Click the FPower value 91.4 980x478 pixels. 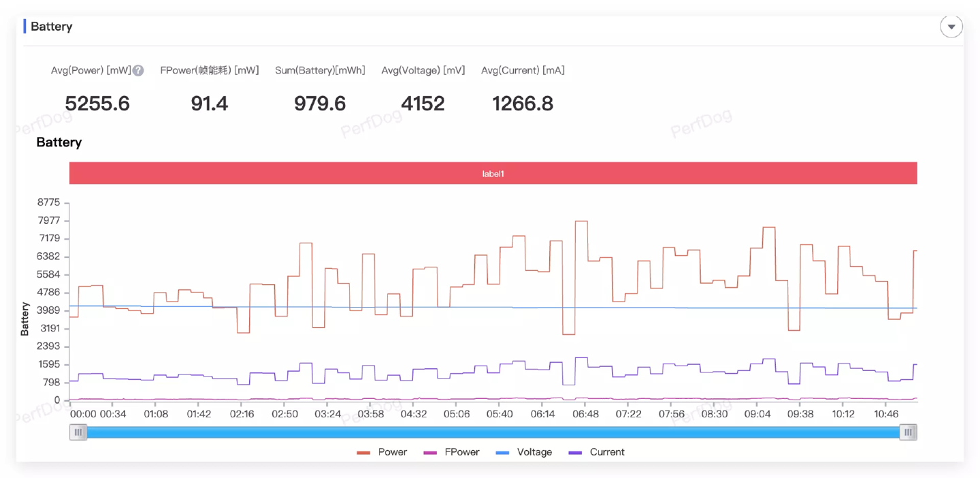(x=209, y=103)
